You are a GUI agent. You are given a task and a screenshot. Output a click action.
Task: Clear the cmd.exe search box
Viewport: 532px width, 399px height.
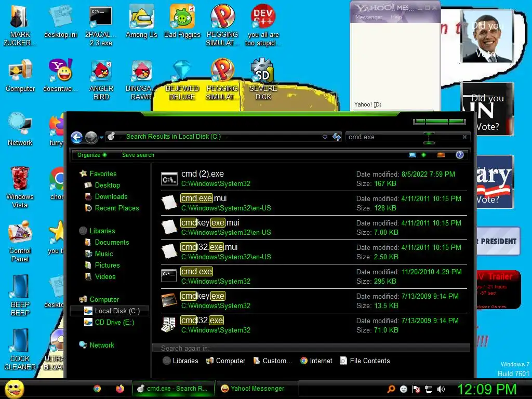click(x=464, y=137)
